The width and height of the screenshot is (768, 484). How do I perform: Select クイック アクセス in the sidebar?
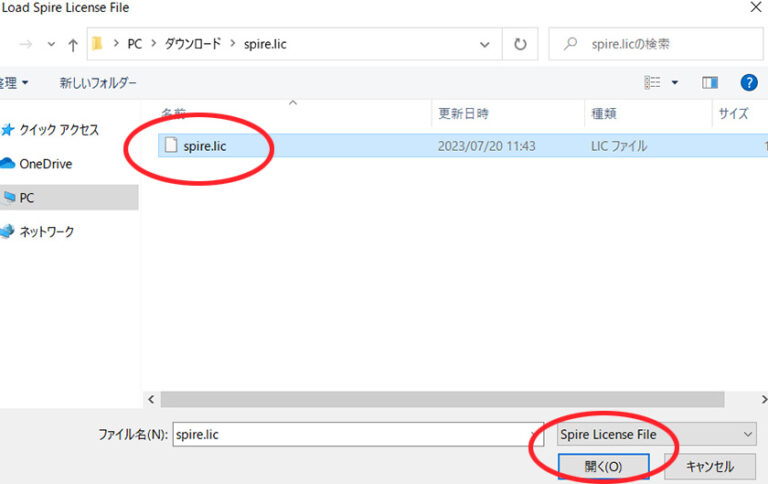(58, 129)
